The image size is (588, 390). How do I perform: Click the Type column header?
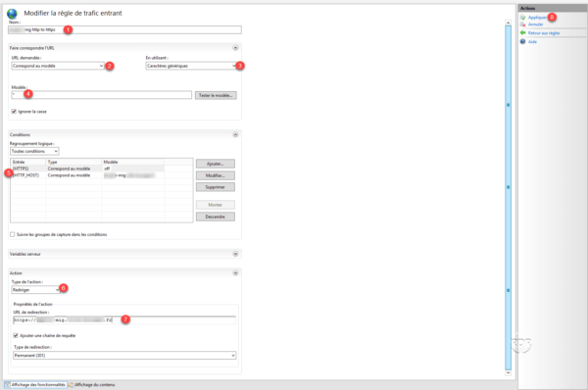(73, 162)
